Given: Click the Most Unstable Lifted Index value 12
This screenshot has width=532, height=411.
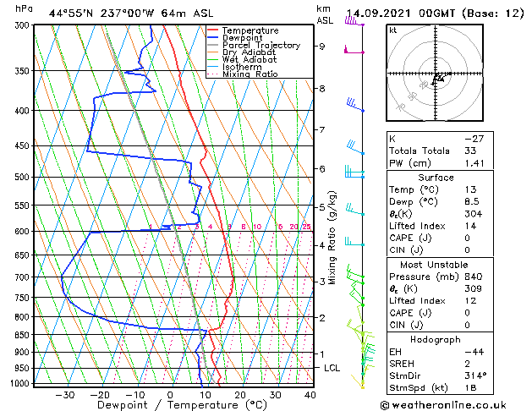Looking at the screenshot, I should pos(470,301).
